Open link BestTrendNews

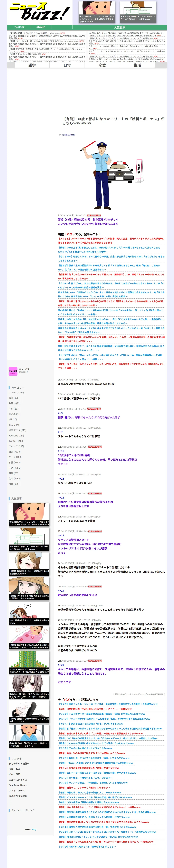point(18,785)
